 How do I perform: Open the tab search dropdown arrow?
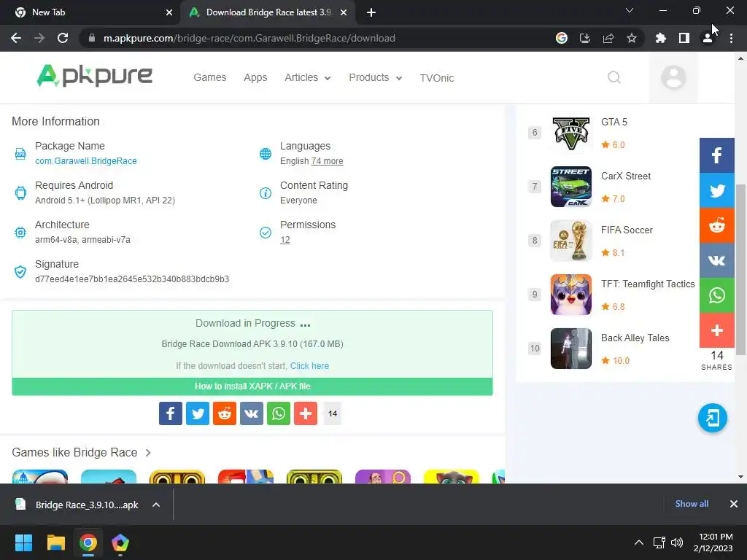tap(630, 10)
